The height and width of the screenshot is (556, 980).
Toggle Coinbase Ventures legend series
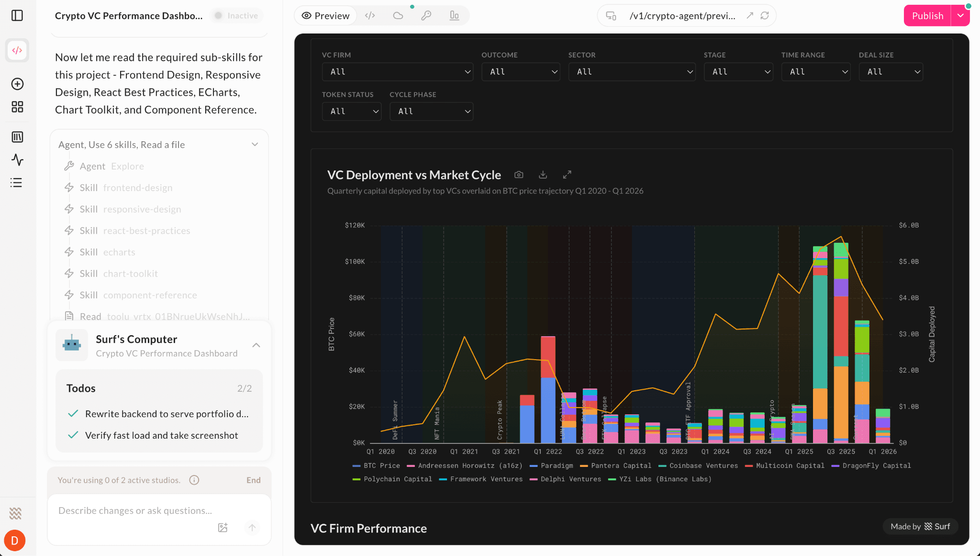click(698, 465)
